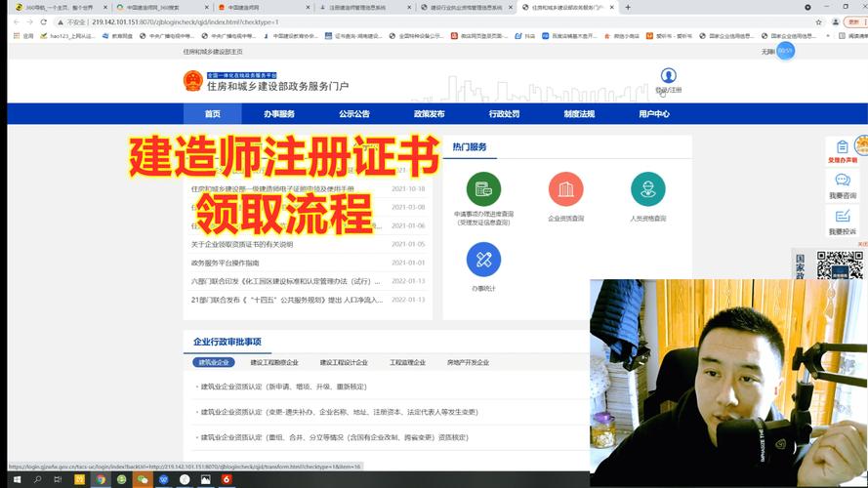Screen dimensions: 868x488
Task: Open 关于企业领取资质证书的有关说明 news link
Action: click(242, 244)
